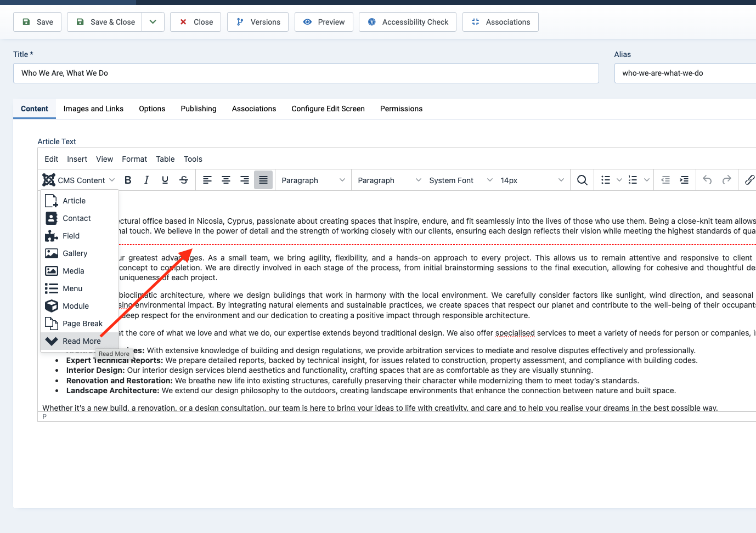Preview the article

(x=324, y=22)
